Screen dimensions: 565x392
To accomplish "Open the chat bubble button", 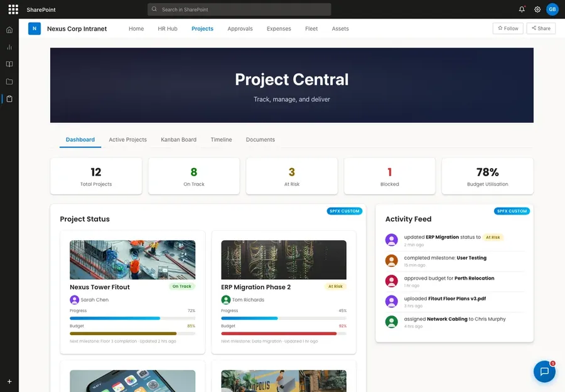I will coord(544,371).
